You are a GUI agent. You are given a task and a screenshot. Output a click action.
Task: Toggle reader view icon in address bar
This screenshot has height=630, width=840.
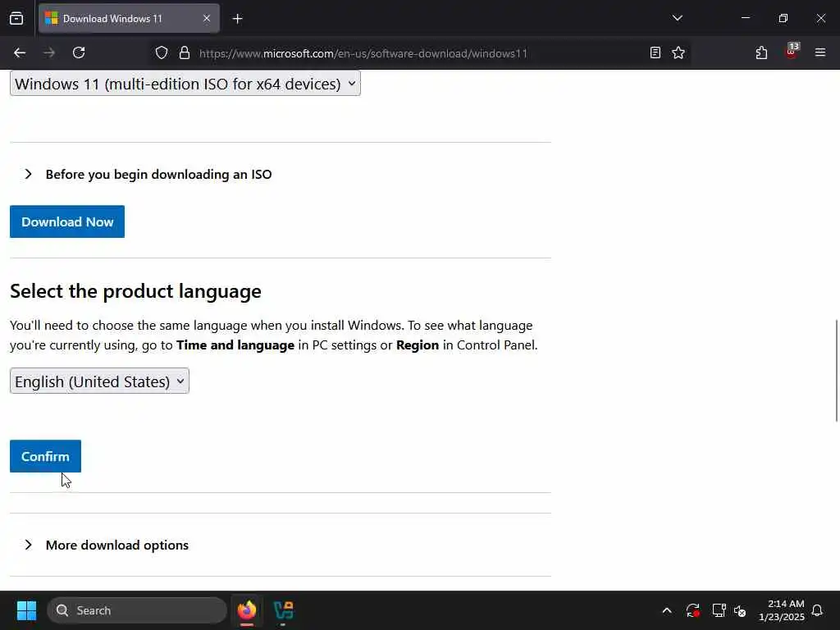click(x=655, y=52)
